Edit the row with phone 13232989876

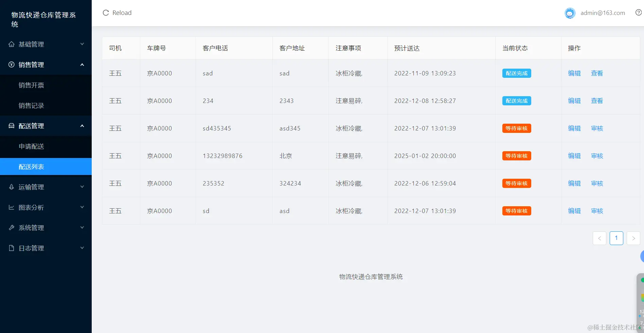point(574,156)
